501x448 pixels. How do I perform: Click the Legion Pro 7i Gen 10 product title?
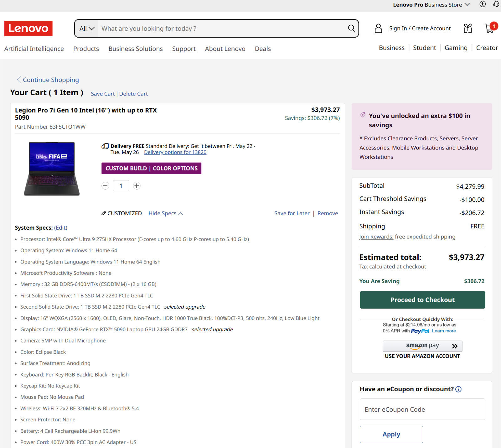coord(86,114)
